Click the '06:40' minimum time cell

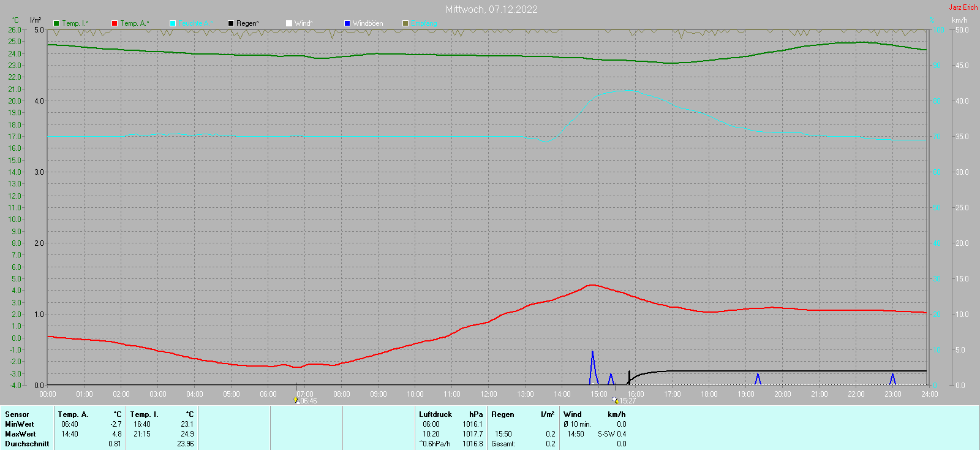click(70, 424)
